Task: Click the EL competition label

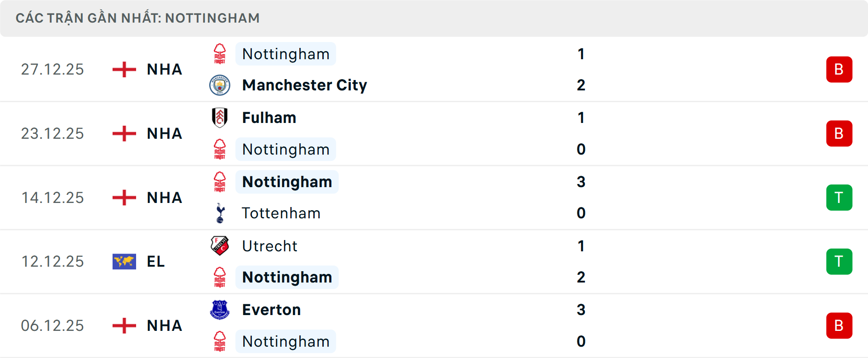Action: [x=156, y=261]
